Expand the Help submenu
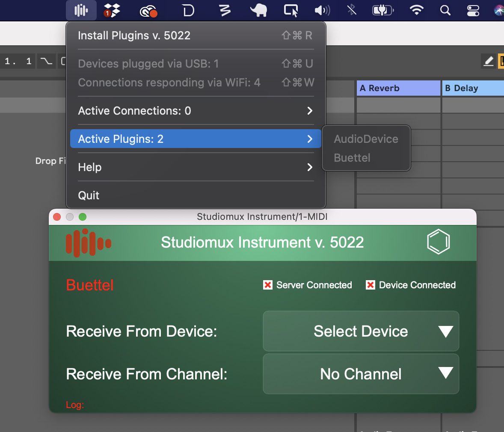This screenshot has height=432, width=504. click(x=196, y=167)
